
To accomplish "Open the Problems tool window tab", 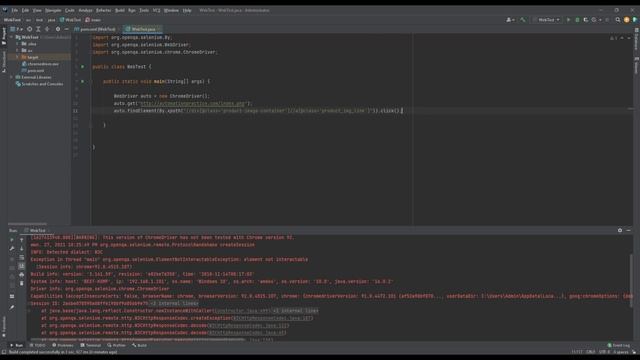I will (63, 345).
